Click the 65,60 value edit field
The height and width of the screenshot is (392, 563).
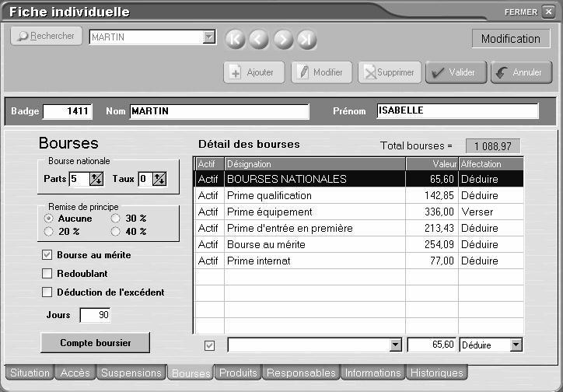(432, 345)
